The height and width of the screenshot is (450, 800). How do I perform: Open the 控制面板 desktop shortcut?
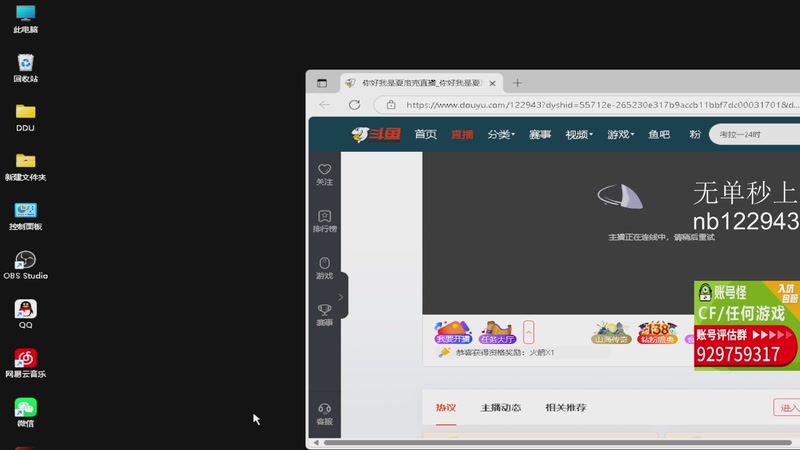(26, 216)
